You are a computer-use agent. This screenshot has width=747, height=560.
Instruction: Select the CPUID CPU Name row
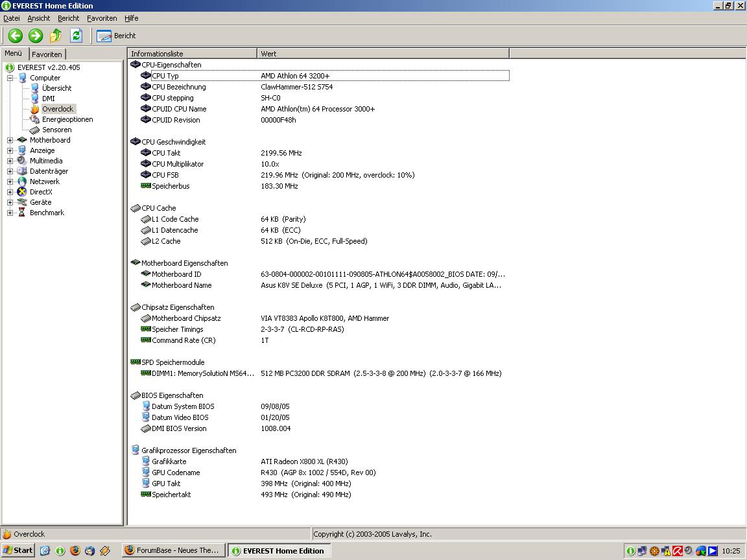325,109
